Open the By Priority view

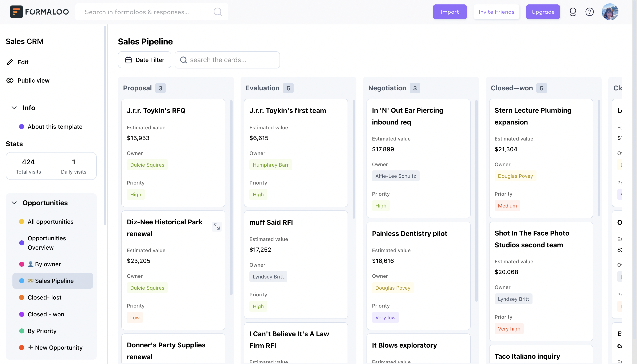42,331
